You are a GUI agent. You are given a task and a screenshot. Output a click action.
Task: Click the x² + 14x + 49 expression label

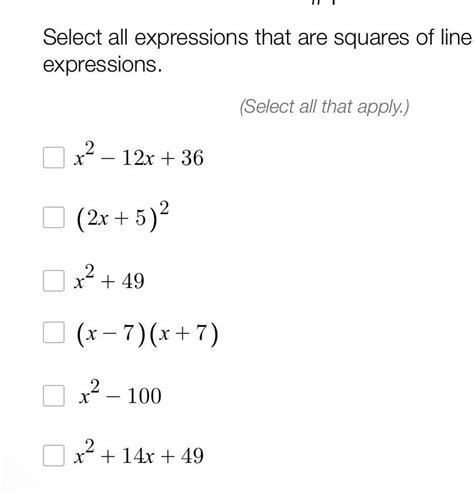click(139, 452)
